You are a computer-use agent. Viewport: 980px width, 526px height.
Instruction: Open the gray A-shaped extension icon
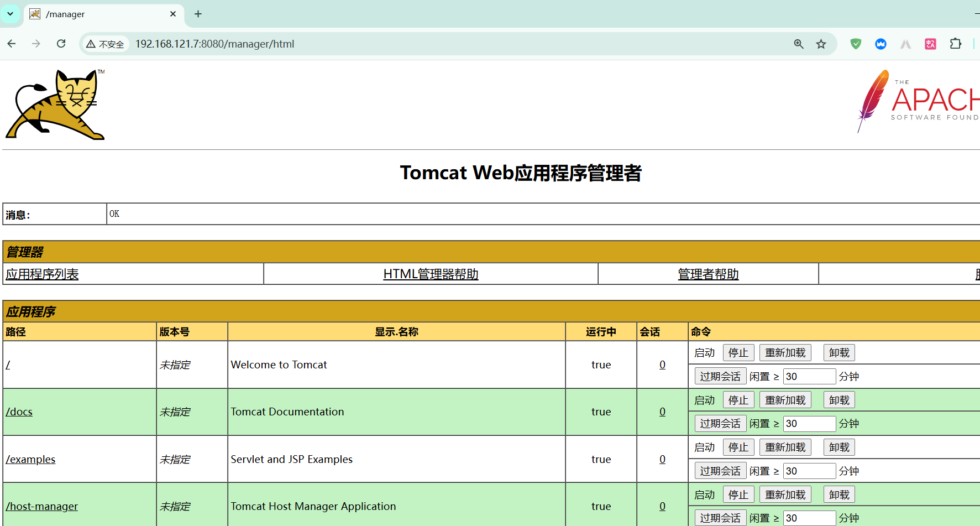click(x=905, y=44)
